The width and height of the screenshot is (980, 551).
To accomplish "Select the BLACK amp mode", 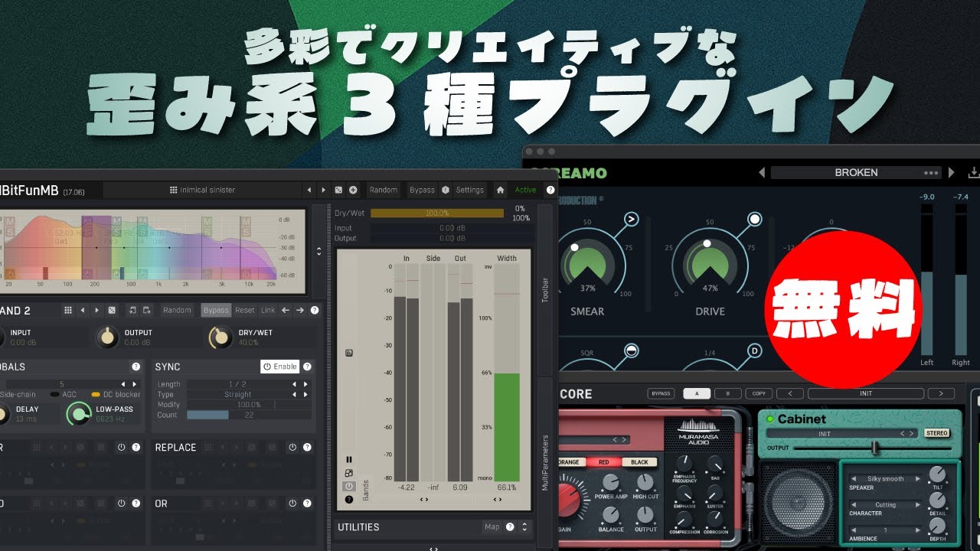I will point(639,462).
